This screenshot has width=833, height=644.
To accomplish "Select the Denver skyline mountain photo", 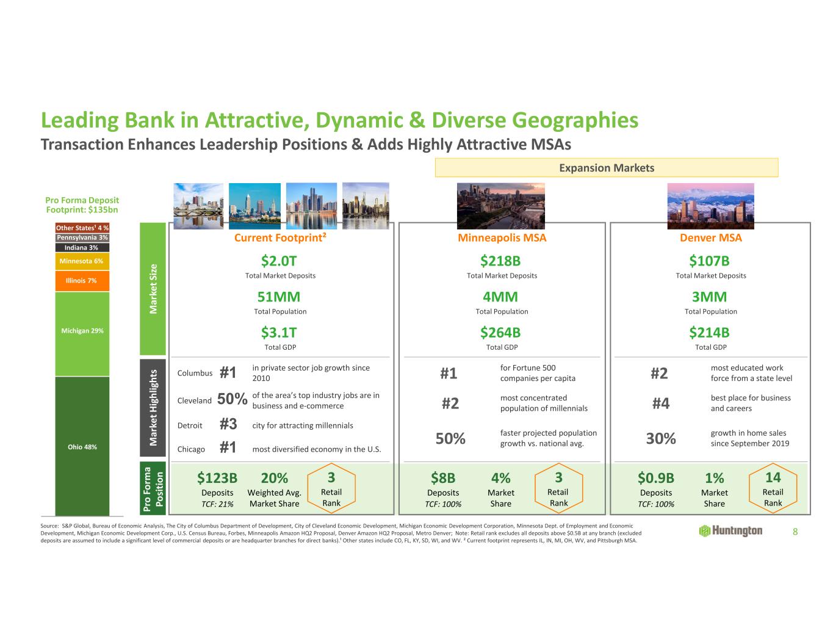I will click(710, 206).
